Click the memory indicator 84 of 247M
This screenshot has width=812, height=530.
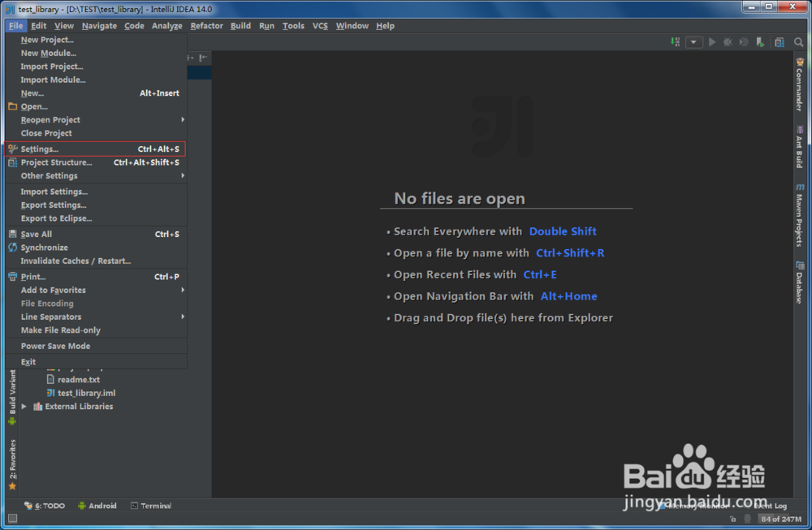(x=781, y=519)
